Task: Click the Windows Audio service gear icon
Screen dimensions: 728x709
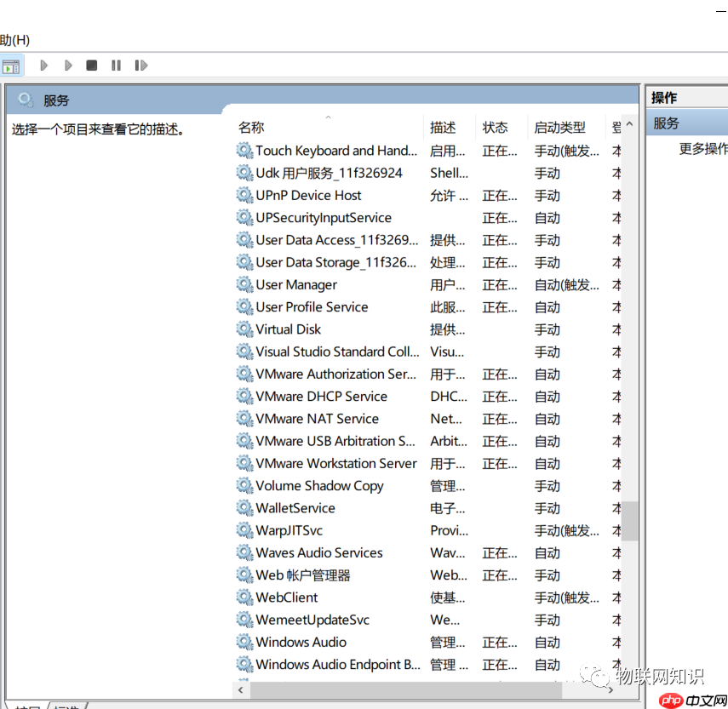Action: pos(244,642)
